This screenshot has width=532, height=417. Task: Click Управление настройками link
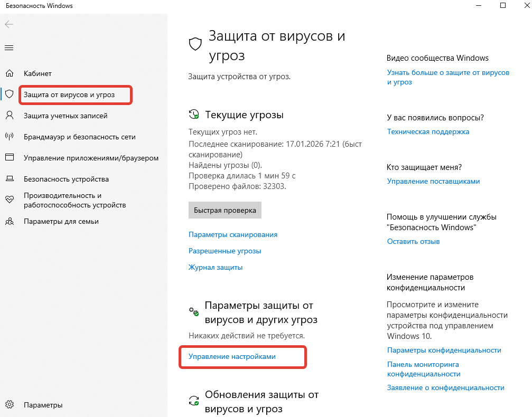click(x=232, y=356)
